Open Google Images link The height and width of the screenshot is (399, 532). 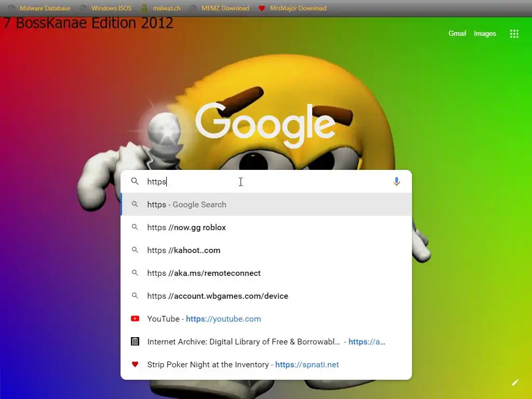pyautogui.click(x=485, y=33)
